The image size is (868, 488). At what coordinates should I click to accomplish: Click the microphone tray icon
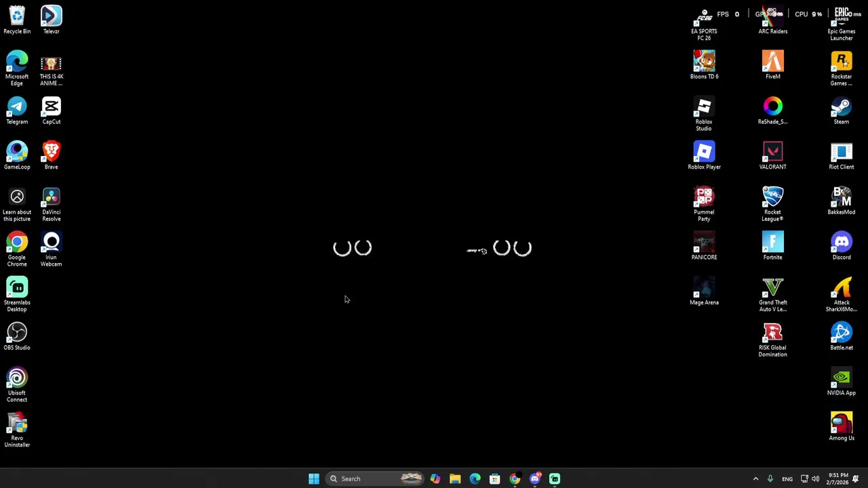[x=770, y=479]
